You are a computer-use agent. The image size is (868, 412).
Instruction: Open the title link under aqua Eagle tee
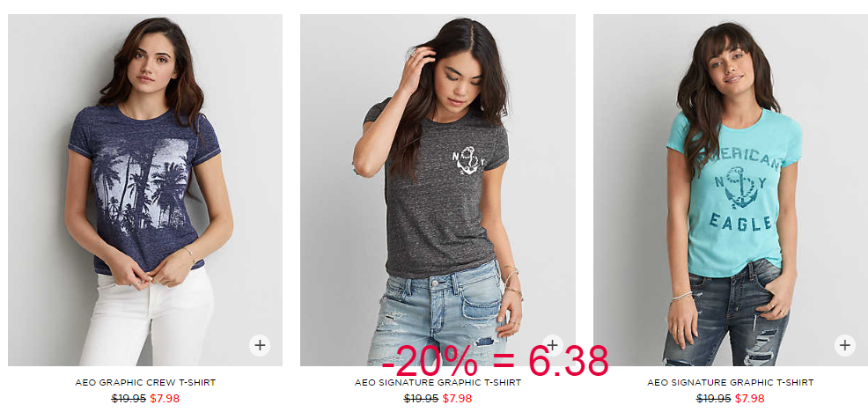point(731,383)
